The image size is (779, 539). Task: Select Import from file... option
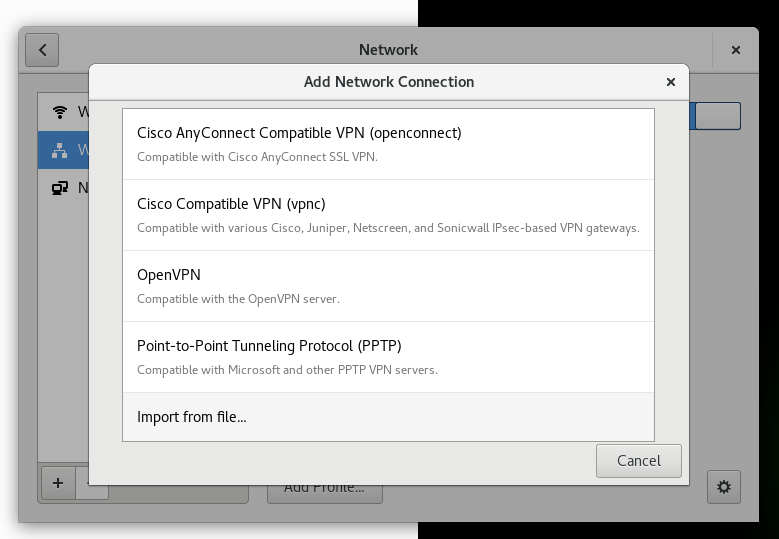pyautogui.click(x=389, y=417)
